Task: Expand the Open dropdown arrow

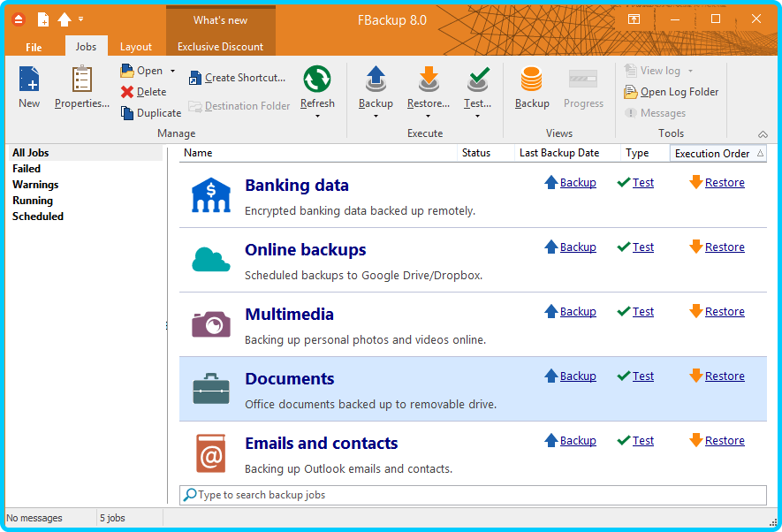Action: coord(172,71)
